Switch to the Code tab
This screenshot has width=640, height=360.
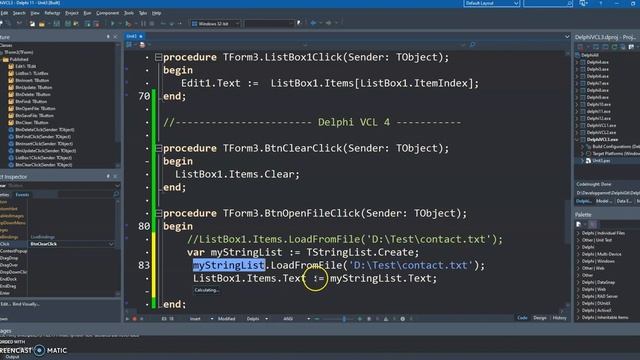tap(522, 318)
